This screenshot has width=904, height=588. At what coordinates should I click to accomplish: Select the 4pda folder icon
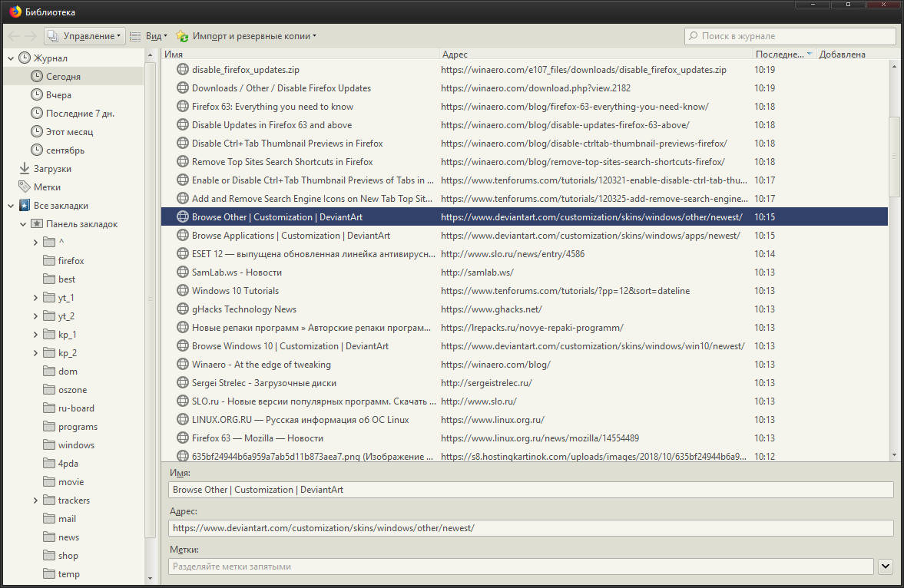pyautogui.click(x=49, y=464)
